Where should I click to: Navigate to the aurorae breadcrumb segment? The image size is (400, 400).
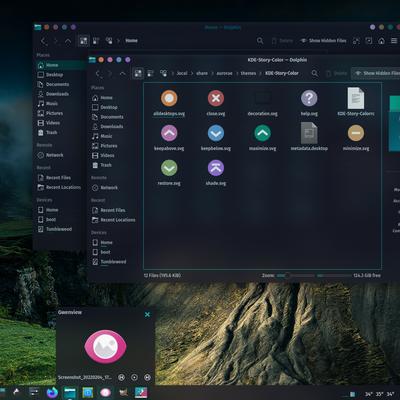pyautogui.click(x=224, y=73)
